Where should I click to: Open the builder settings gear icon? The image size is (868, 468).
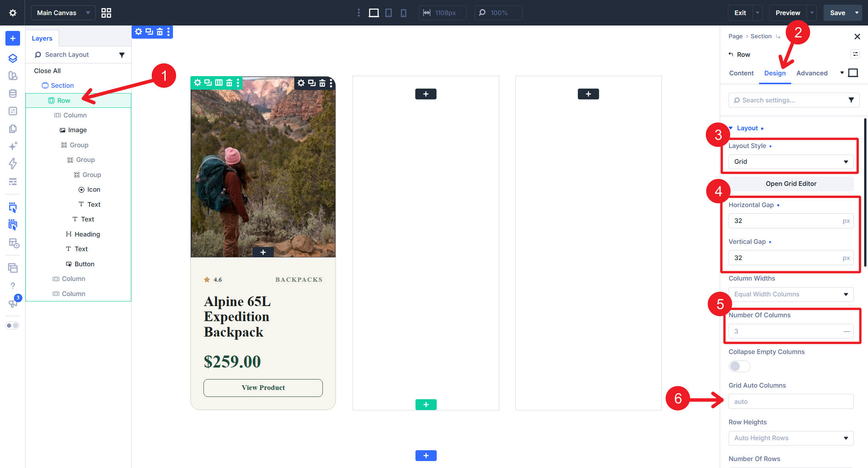tap(13, 13)
